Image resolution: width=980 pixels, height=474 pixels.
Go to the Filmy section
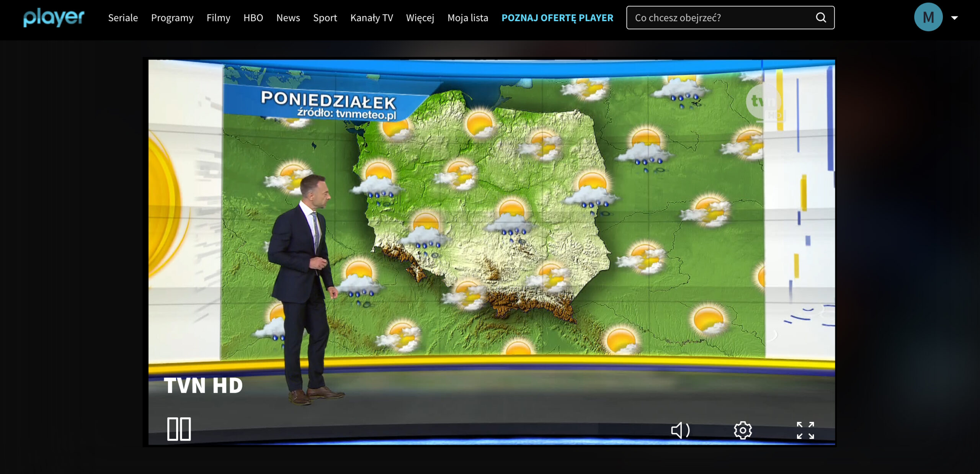click(218, 18)
